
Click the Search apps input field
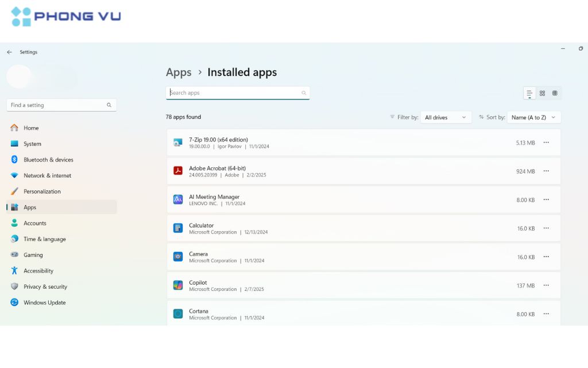tap(238, 93)
